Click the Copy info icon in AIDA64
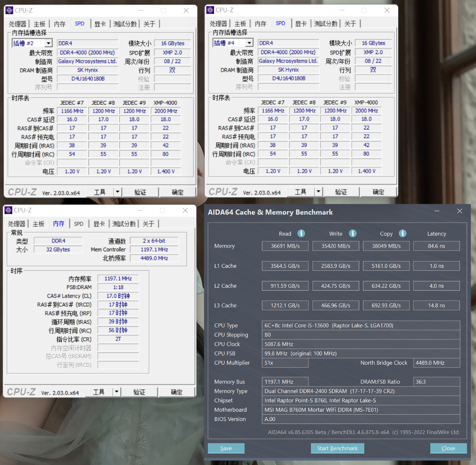476x465 pixels. (402, 233)
